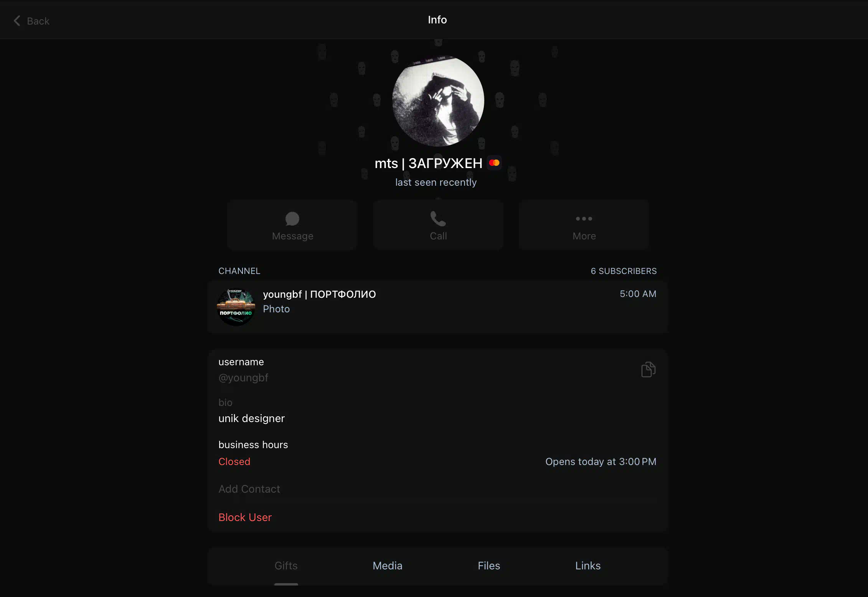Click the unik designer bio text
868x597 pixels.
[x=252, y=418]
